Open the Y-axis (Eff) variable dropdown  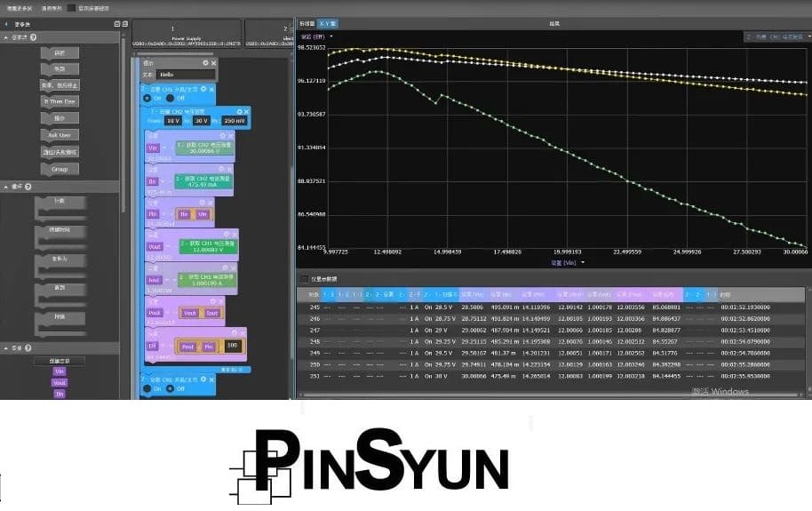(x=331, y=36)
